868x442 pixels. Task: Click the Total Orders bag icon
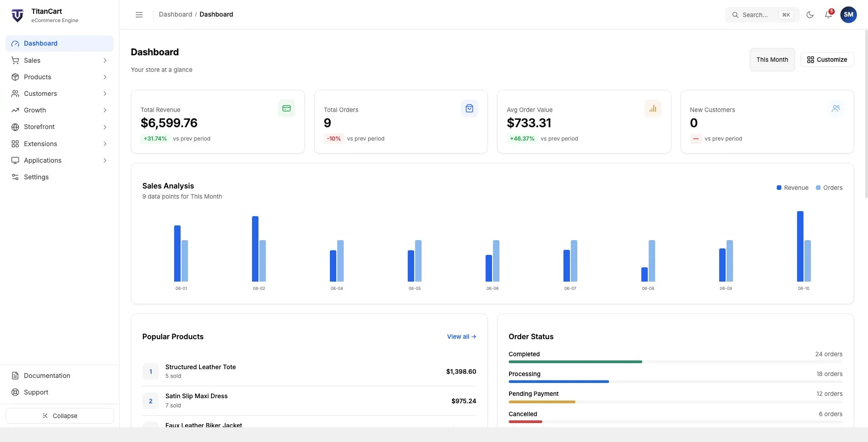pos(469,108)
